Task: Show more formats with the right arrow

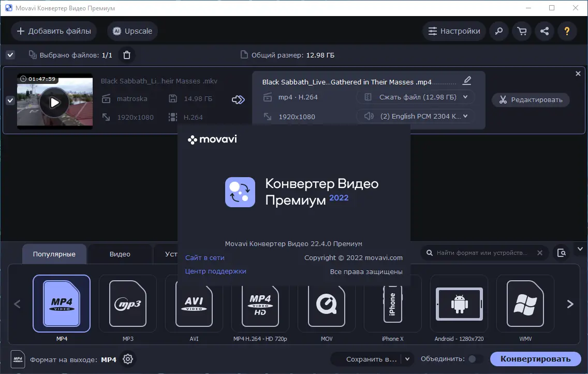Action: 570,304
